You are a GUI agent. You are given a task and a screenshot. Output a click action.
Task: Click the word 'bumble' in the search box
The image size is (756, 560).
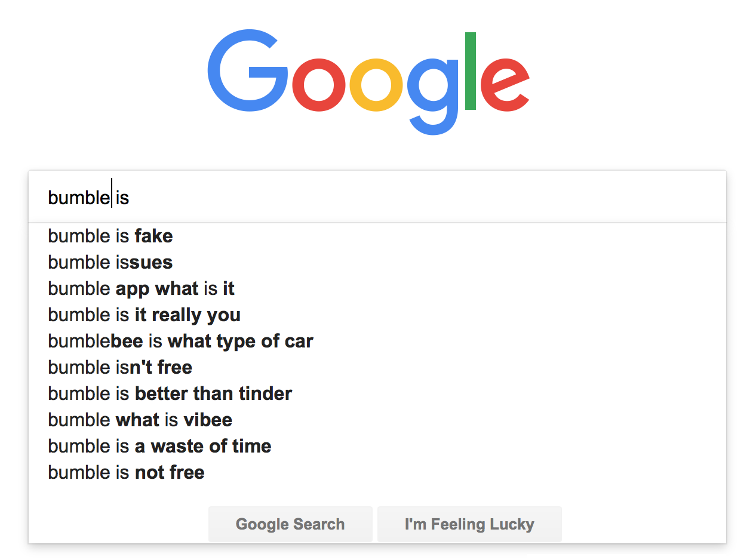[78, 198]
